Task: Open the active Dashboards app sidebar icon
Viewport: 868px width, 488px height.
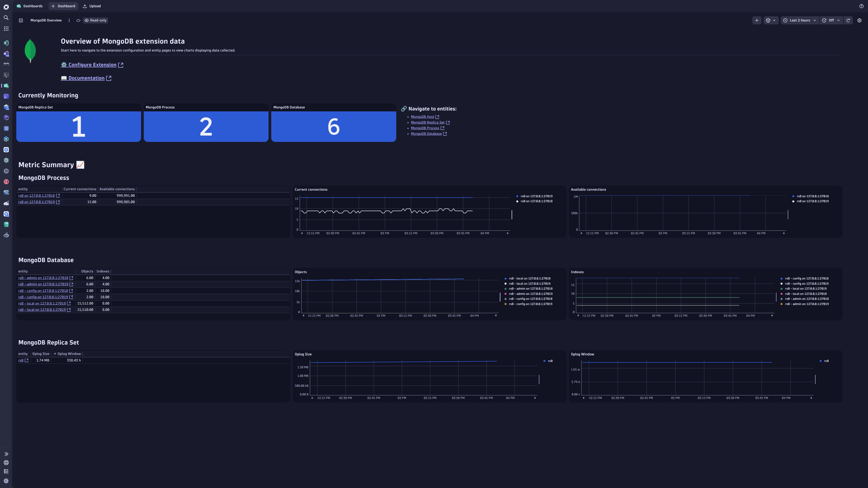Action: [x=6, y=86]
